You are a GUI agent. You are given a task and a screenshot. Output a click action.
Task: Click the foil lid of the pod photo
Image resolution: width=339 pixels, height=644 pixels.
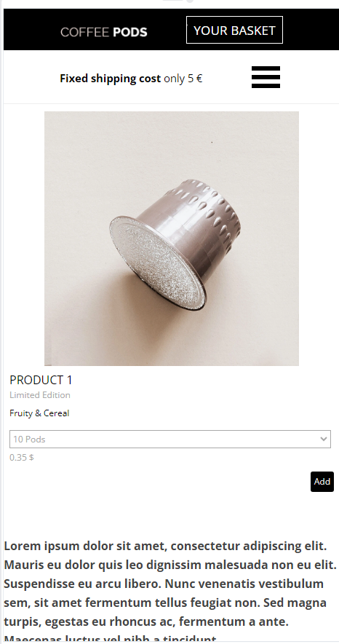click(158, 263)
